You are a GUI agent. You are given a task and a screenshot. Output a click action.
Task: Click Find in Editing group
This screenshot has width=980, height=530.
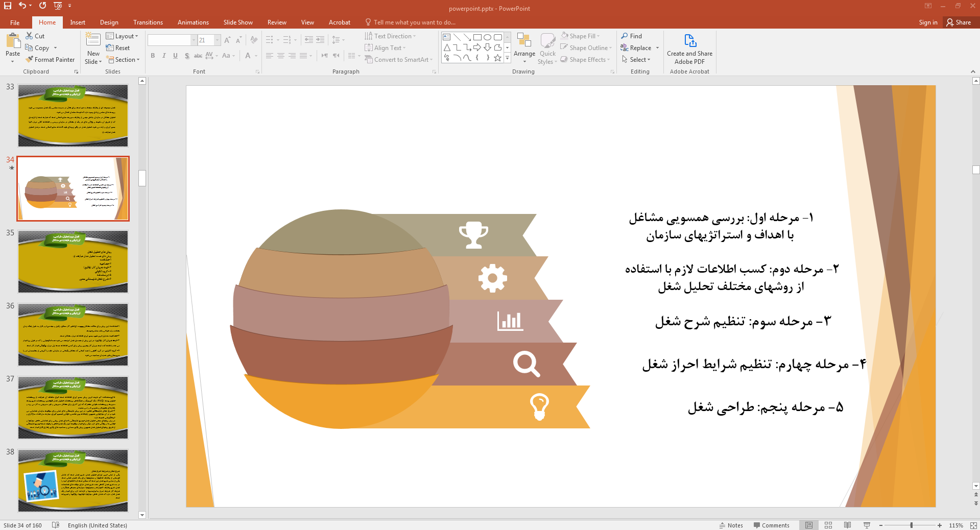(x=632, y=36)
